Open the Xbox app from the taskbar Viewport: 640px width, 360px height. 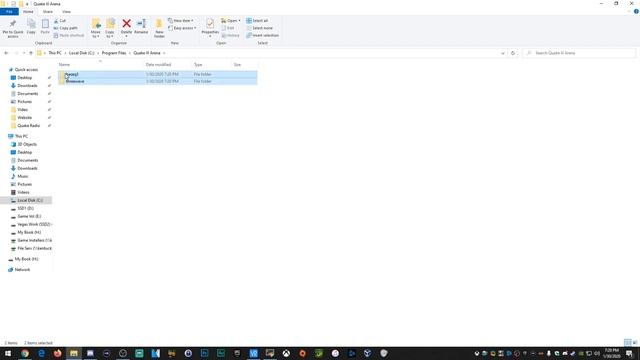coord(286,353)
